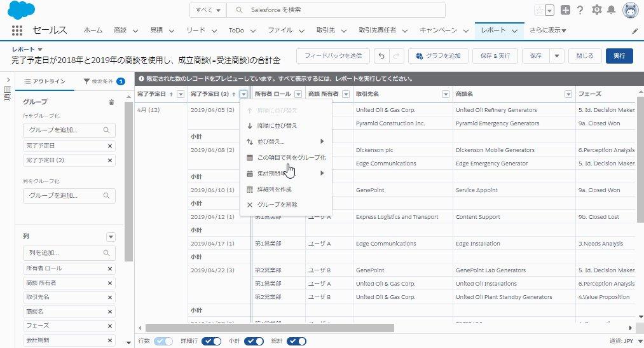Expand the 項目 fields panel arrow
Image resolution: width=644 pixels, height=348 pixels.
(x=8, y=80)
